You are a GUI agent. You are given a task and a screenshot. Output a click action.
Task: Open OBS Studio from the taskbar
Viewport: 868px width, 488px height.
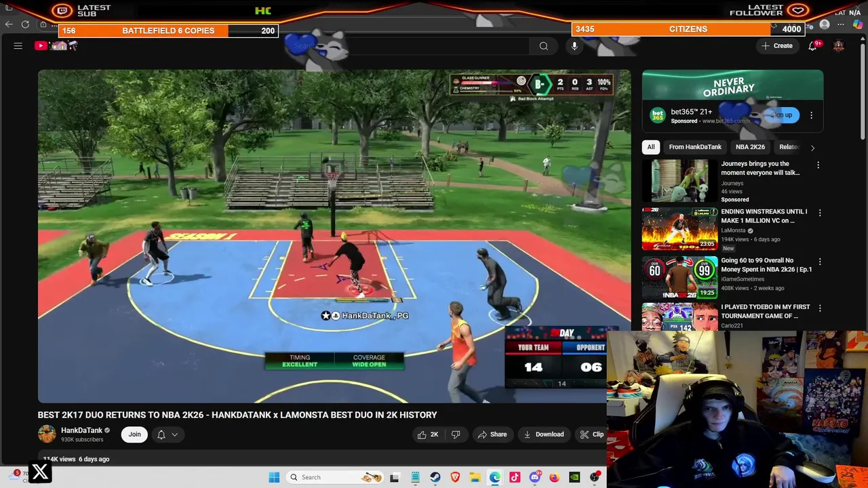pyautogui.click(x=595, y=477)
